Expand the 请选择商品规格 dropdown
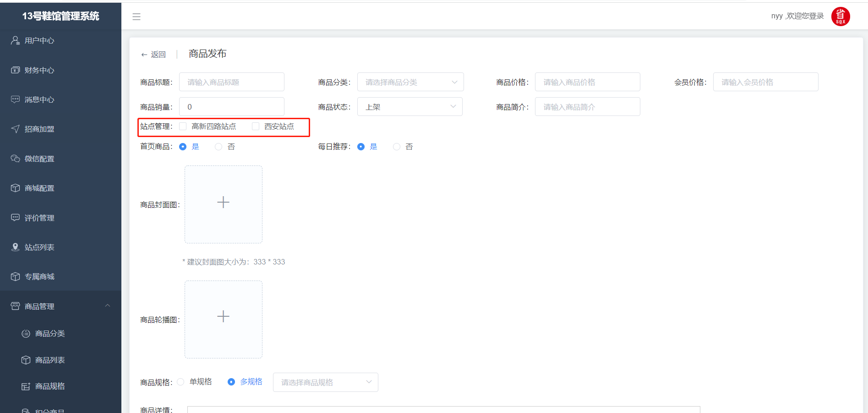 point(325,382)
